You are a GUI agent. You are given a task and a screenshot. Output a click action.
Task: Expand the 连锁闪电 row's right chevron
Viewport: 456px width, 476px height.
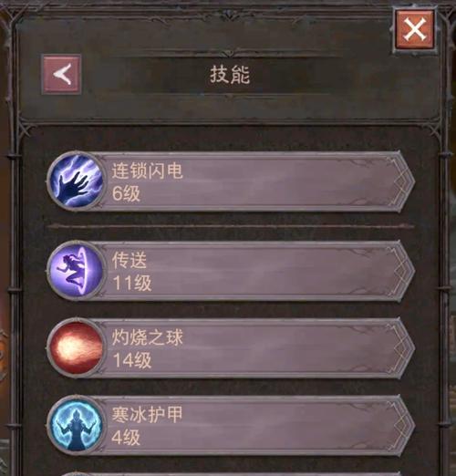(x=403, y=181)
